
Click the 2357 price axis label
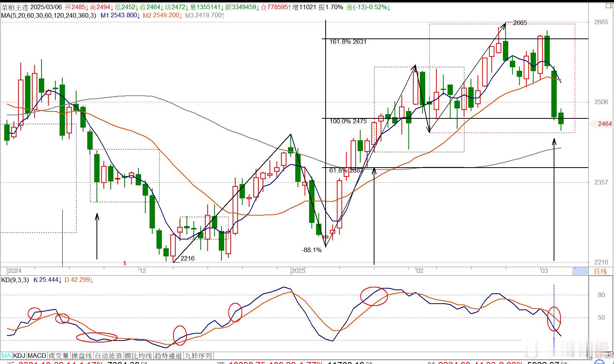601,182
